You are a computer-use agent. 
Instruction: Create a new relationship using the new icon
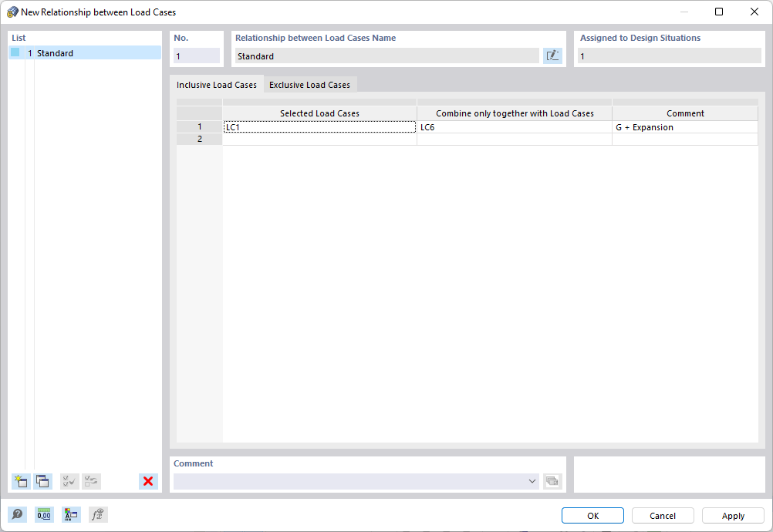point(21,481)
